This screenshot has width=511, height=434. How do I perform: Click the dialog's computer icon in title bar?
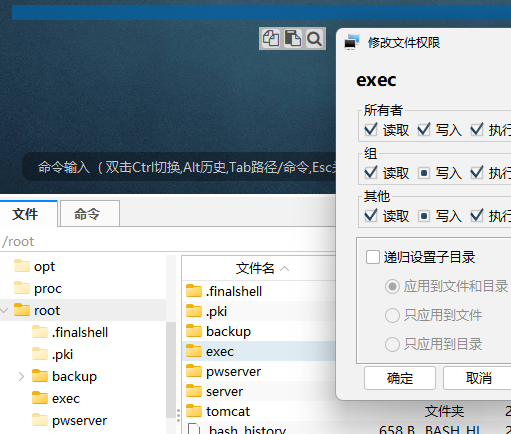352,42
